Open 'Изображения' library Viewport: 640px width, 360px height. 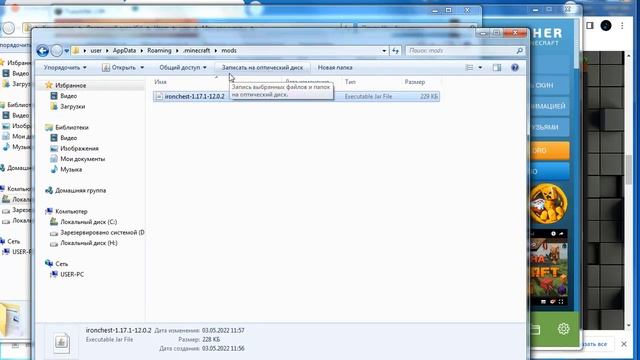(x=79, y=149)
